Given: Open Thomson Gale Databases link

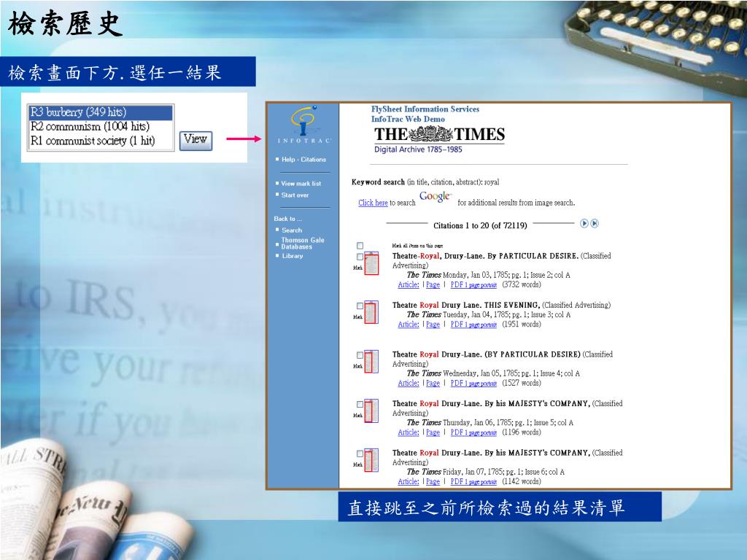Looking at the screenshot, I should (x=303, y=244).
